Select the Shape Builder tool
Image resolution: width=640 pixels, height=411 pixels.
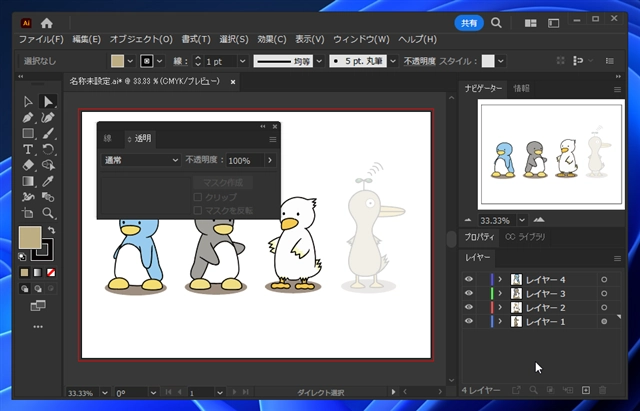click(48, 165)
